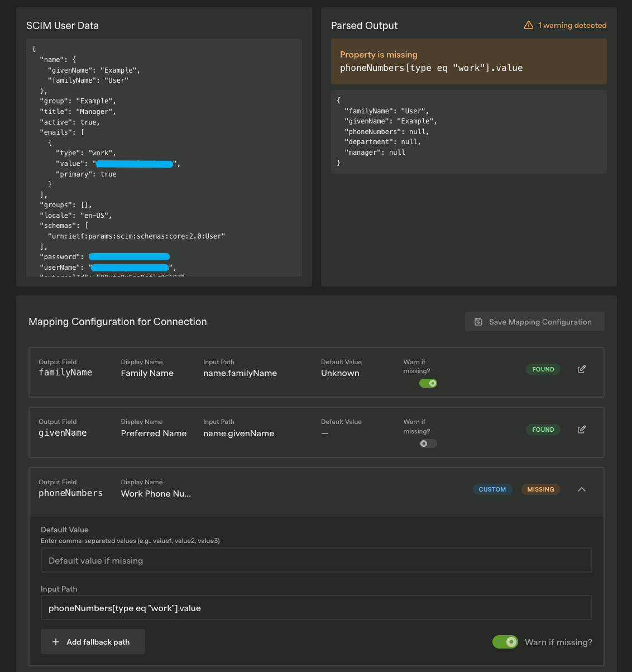Click the edit pencil icon on the givenName row
This screenshot has height=672, width=632.
(x=581, y=429)
